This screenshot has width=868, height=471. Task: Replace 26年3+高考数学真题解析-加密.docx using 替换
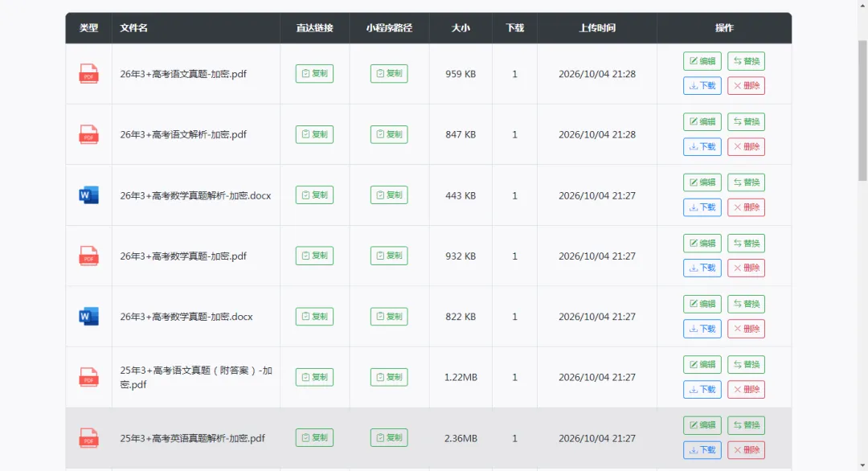[746, 182]
